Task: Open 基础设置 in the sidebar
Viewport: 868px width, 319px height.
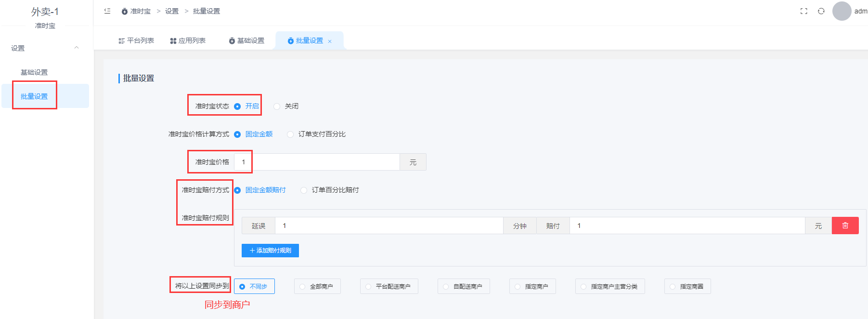Action: [34, 72]
